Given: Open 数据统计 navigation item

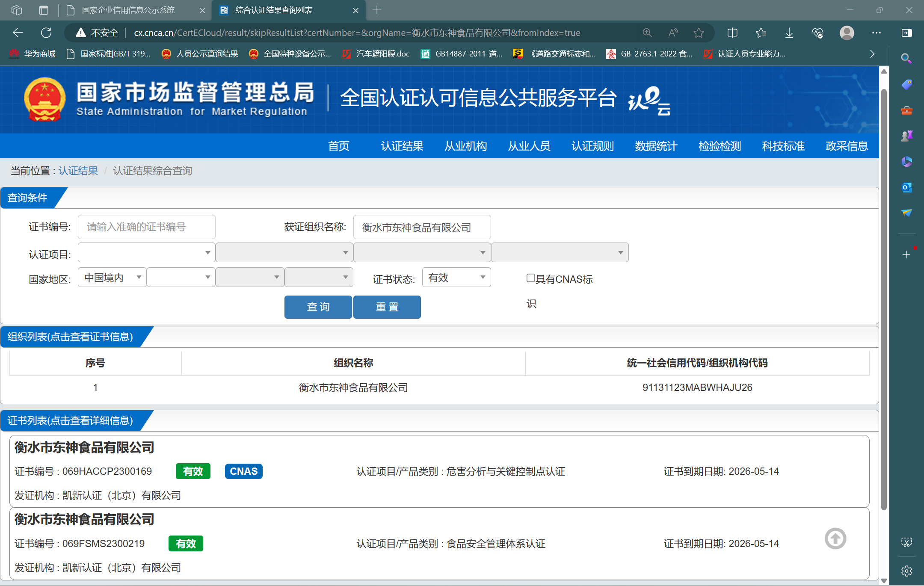Looking at the screenshot, I should (x=656, y=146).
